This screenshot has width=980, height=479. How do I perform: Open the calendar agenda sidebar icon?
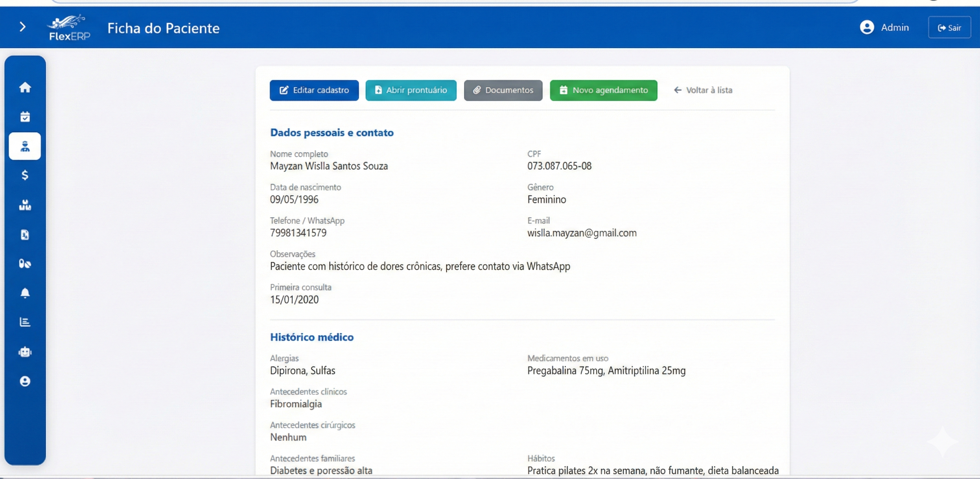(x=25, y=117)
